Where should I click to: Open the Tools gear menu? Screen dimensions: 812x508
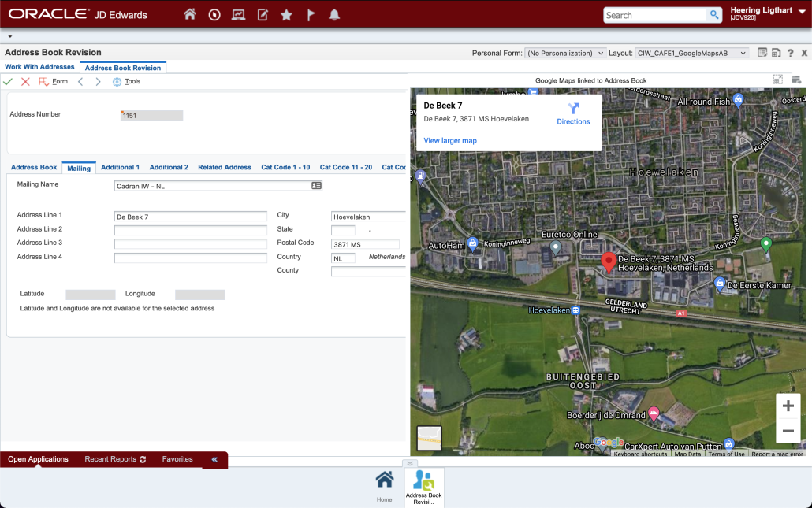click(126, 82)
